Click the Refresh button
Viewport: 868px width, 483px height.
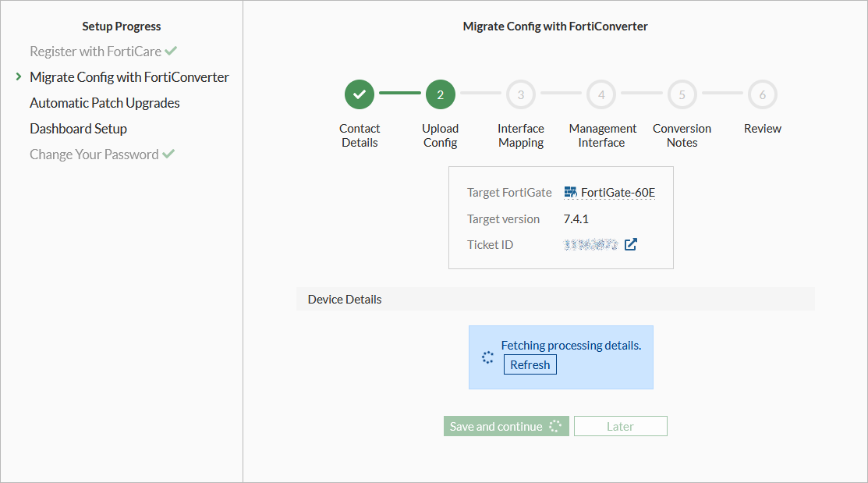pos(530,364)
